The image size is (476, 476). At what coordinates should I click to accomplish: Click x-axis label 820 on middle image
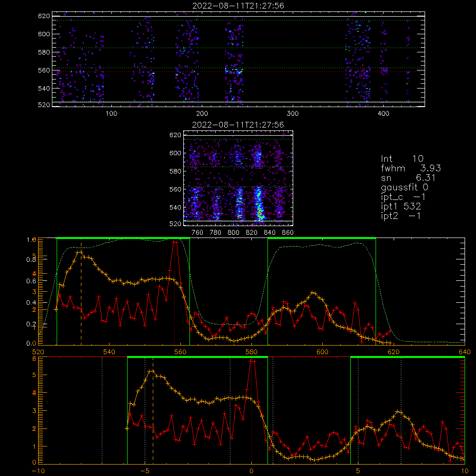pyautogui.click(x=252, y=233)
